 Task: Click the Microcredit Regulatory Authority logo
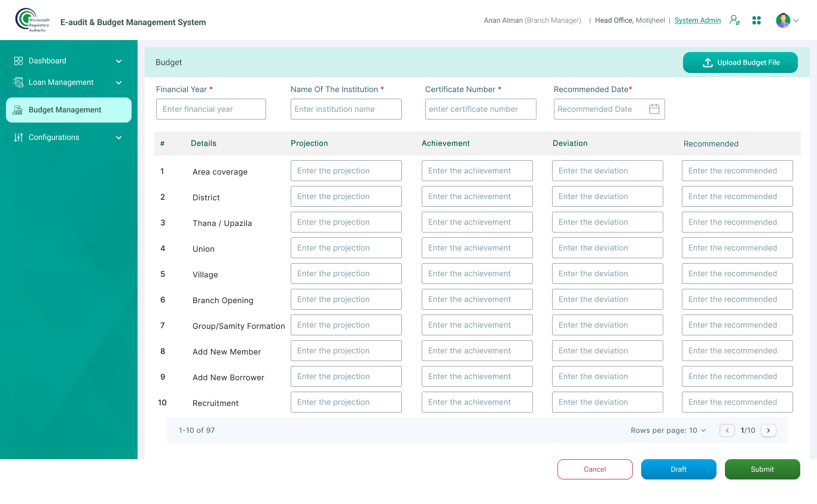point(32,20)
